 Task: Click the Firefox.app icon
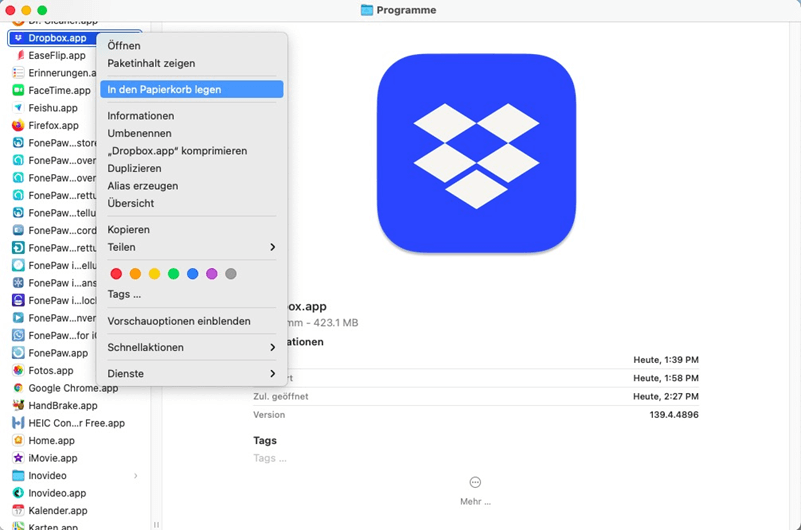click(18, 125)
